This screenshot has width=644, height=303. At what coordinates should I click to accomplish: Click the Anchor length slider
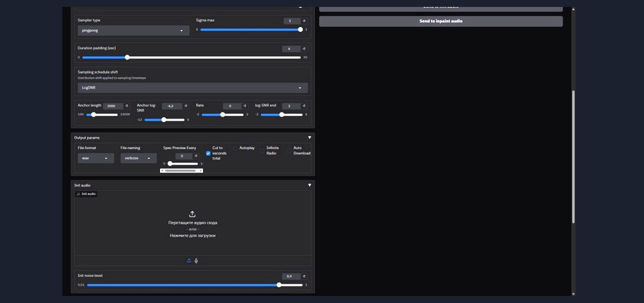[102, 114]
